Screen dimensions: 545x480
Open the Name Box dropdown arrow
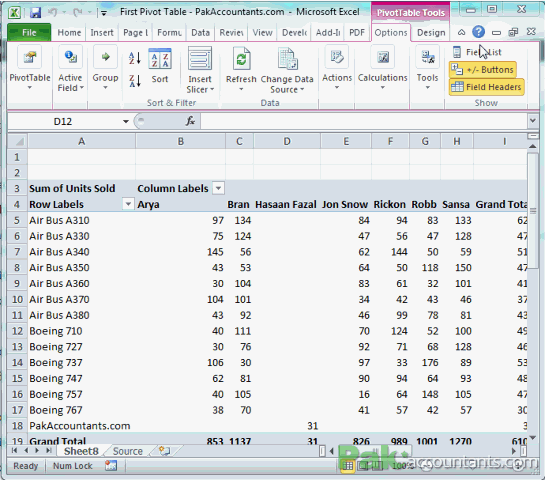125,121
